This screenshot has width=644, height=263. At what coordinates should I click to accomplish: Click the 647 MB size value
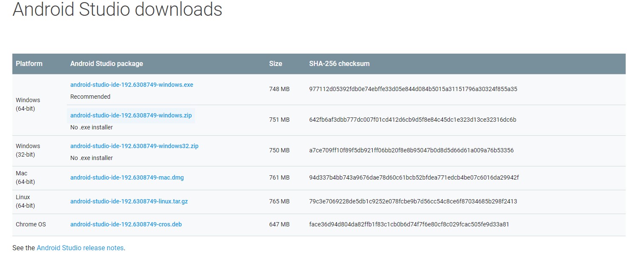[279, 224]
